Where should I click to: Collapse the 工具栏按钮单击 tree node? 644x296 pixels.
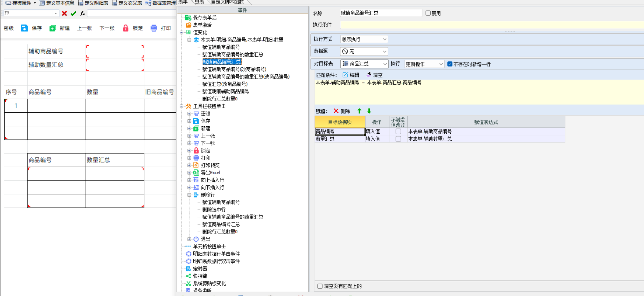point(181,106)
